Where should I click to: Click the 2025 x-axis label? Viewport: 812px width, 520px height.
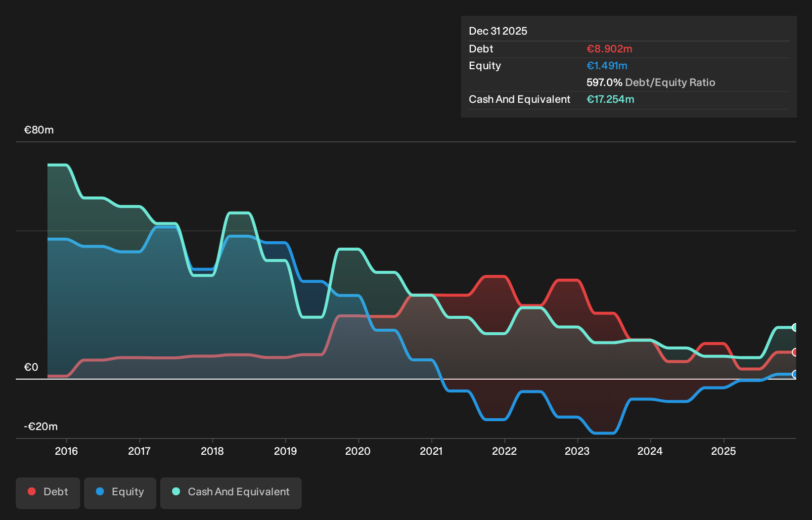point(723,451)
